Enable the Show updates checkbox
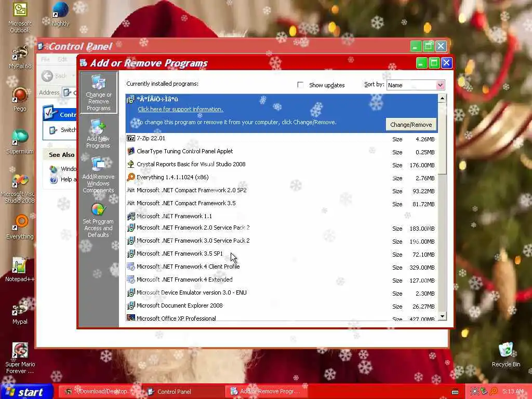The image size is (532, 399). 300,85
